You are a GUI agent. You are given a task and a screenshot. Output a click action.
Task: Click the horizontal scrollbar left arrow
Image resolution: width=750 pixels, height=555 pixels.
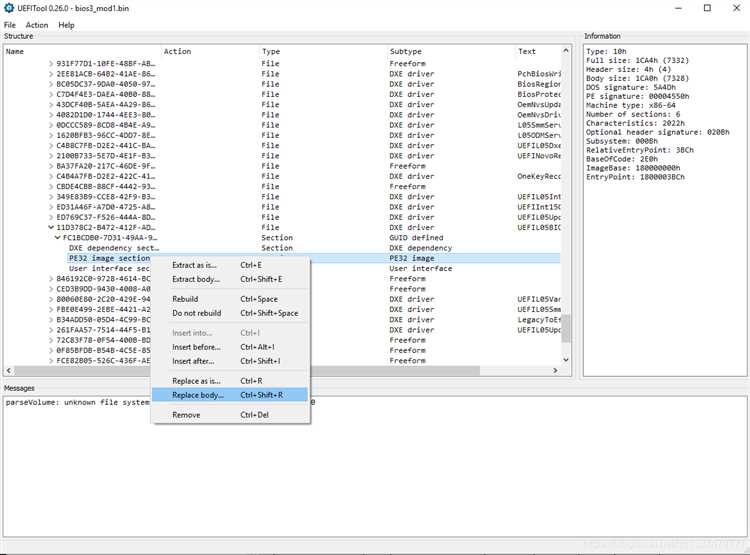[x=9, y=370]
